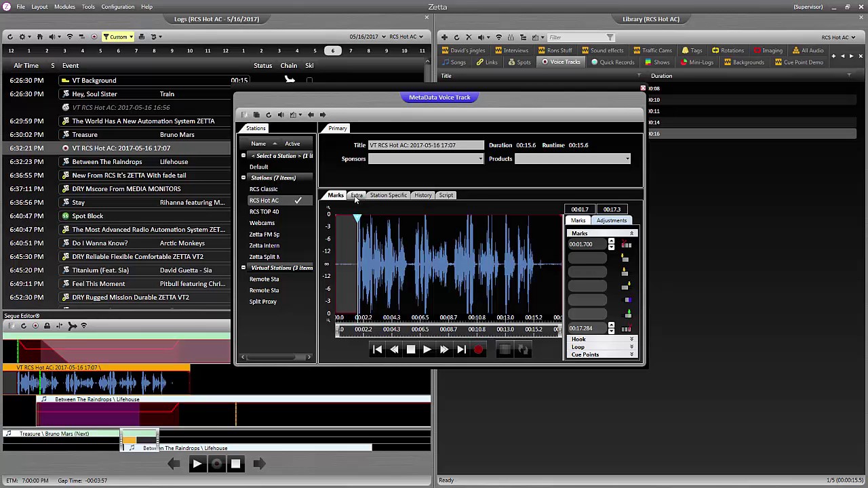Click the Logs record circle icon
The height and width of the screenshot is (488, 868).
tap(94, 37)
